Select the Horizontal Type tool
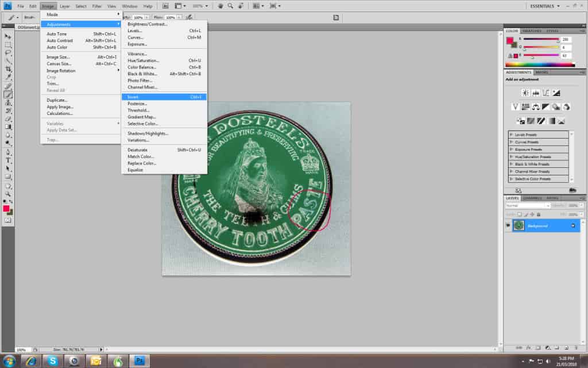This screenshot has width=588, height=368. [x=8, y=160]
